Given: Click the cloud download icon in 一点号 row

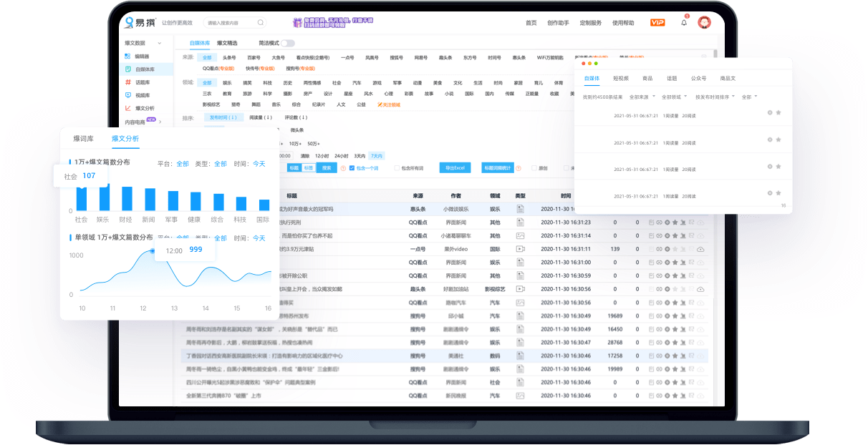Looking at the screenshot, I should point(700,249).
